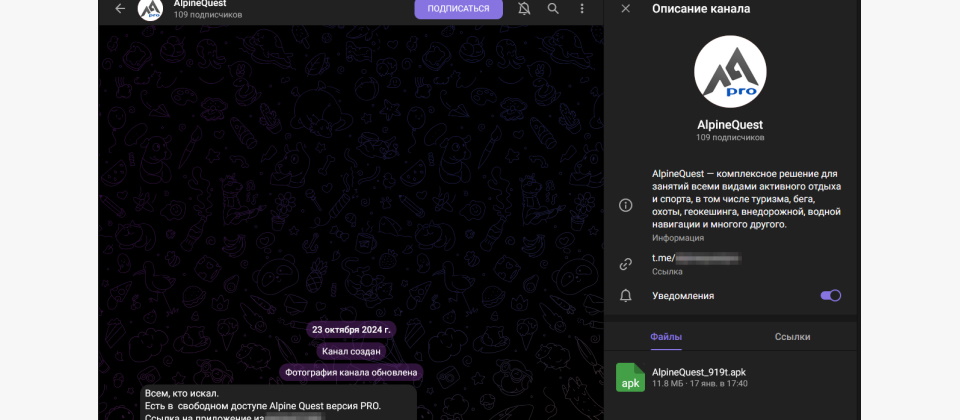Screen dimensions: 960x420
Task: View large AlpineQuest pro profile picture
Action: point(730,72)
